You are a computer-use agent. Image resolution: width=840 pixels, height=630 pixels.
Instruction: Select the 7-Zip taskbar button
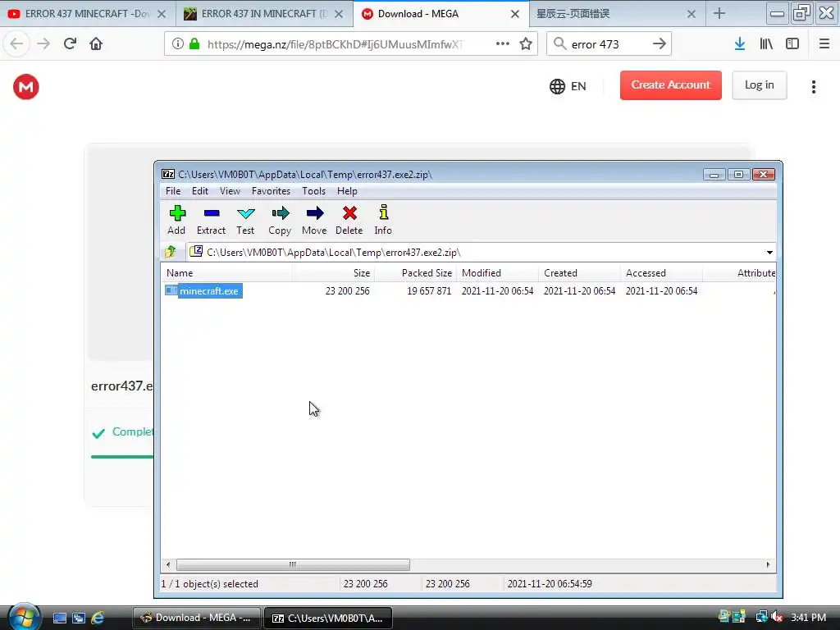[x=328, y=618]
